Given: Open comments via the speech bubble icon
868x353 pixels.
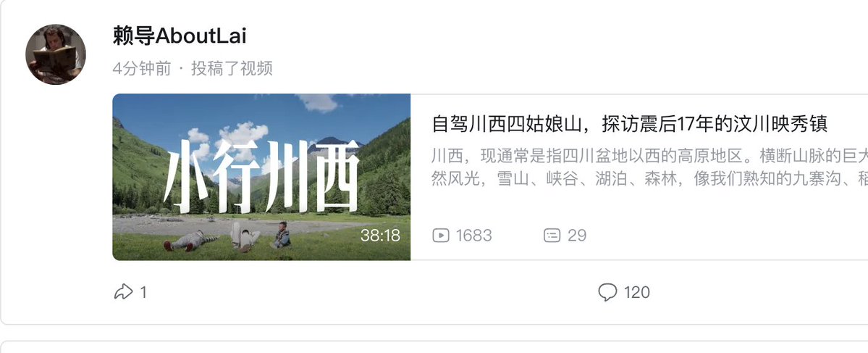Looking at the screenshot, I should (x=607, y=292).
